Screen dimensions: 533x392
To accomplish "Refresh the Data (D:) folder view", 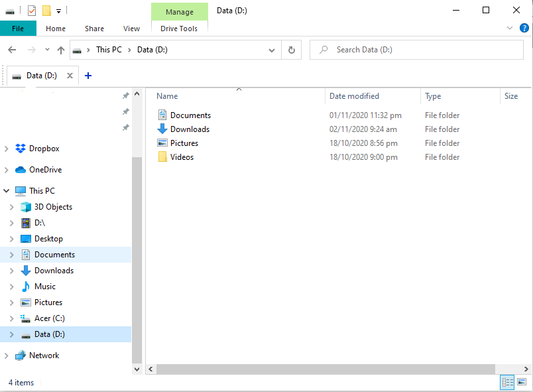I will pyautogui.click(x=291, y=50).
